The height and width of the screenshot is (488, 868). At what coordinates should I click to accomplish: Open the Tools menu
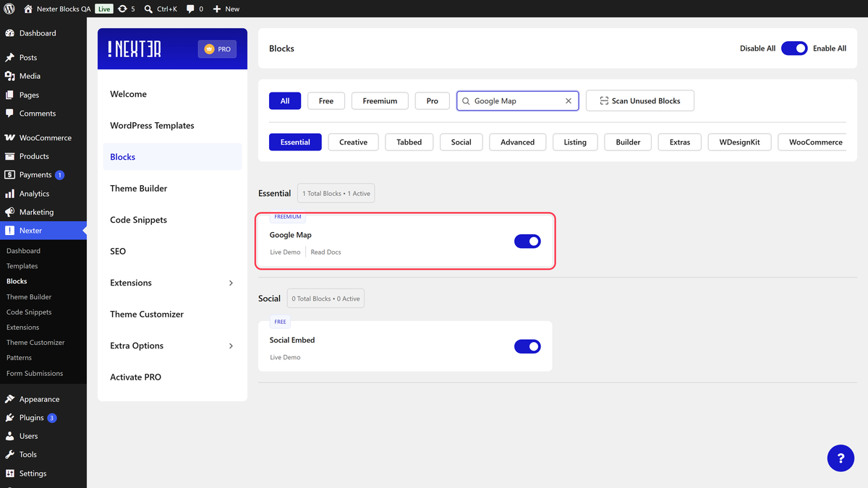coord(43,455)
